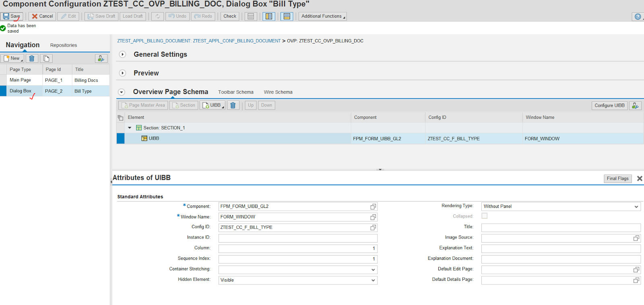644x305 pixels.
Task: Collapse the Section: SECTION_1 tree node
Action: pyautogui.click(x=130, y=128)
